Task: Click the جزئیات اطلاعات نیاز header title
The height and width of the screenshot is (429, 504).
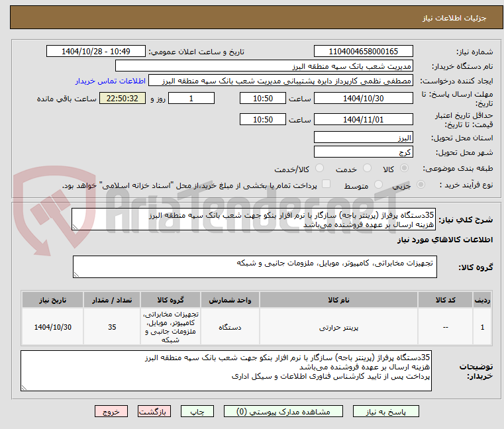Action: (x=454, y=18)
